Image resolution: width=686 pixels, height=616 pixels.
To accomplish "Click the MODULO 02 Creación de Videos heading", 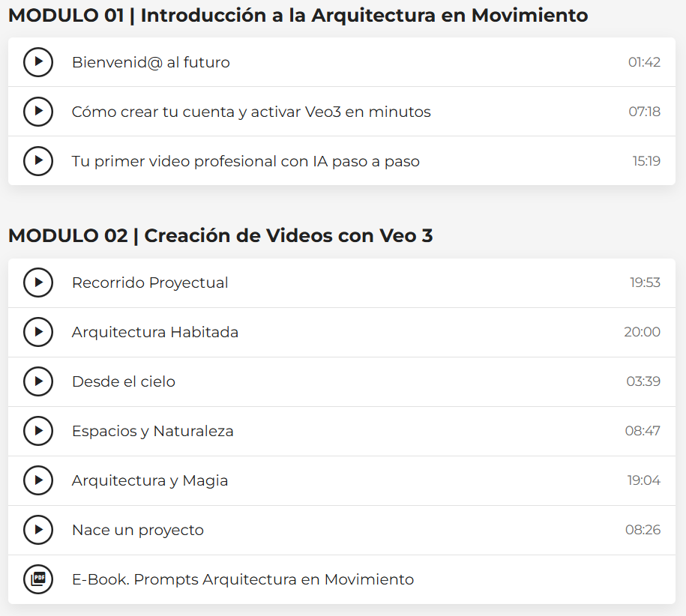I will [220, 236].
